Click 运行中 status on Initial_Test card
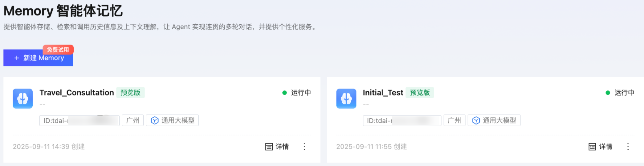 [624, 93]
